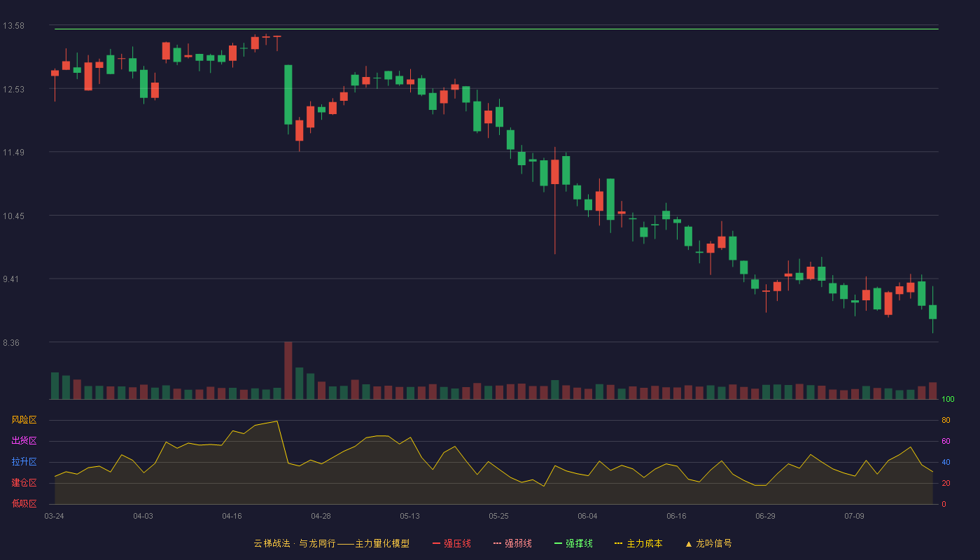Click the 06-04 date label
Screen dimensions: 980x560
(x=587, y=516)
